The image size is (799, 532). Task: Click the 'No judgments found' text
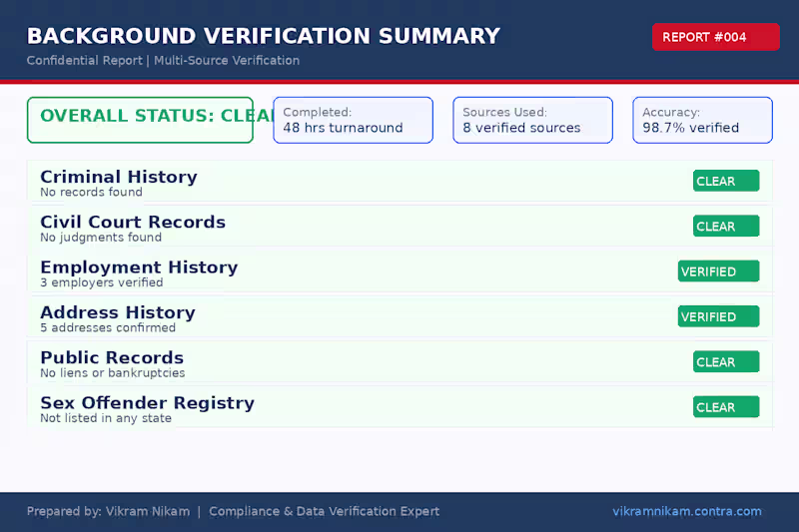[101, 238]
